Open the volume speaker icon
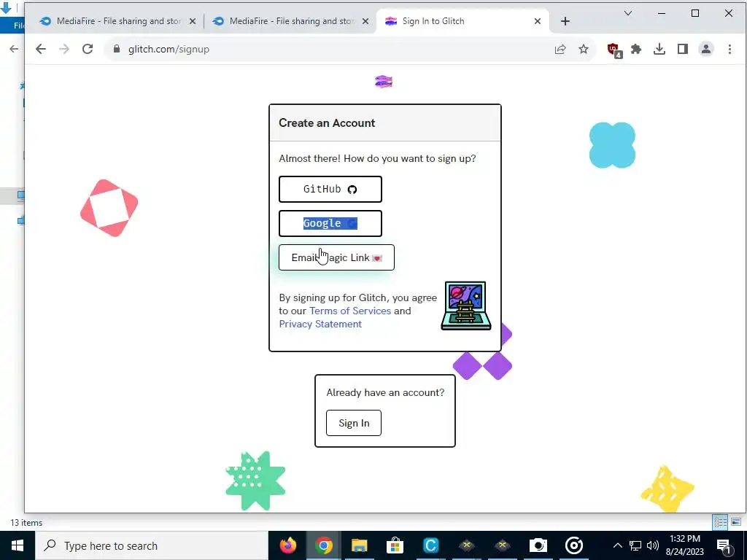 click(653, 545)
